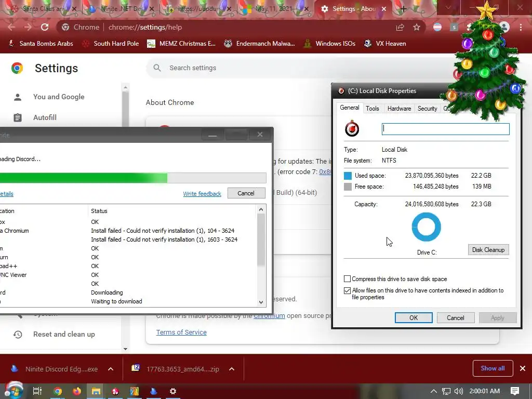Open Chrome's three-dot menu

[521, 27]
